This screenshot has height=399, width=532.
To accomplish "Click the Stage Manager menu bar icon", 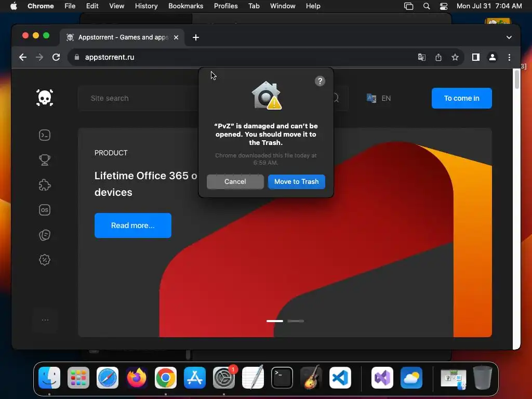I will [x=408, y=6].
